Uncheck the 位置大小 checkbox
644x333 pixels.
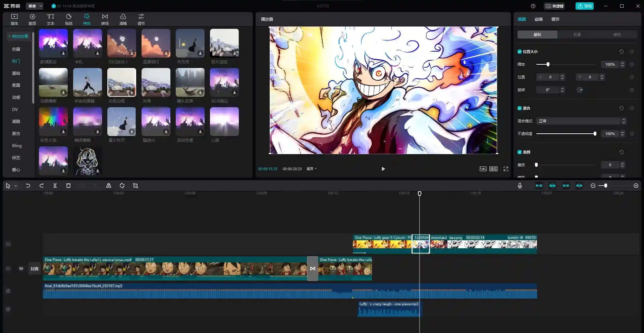(519, 51)
